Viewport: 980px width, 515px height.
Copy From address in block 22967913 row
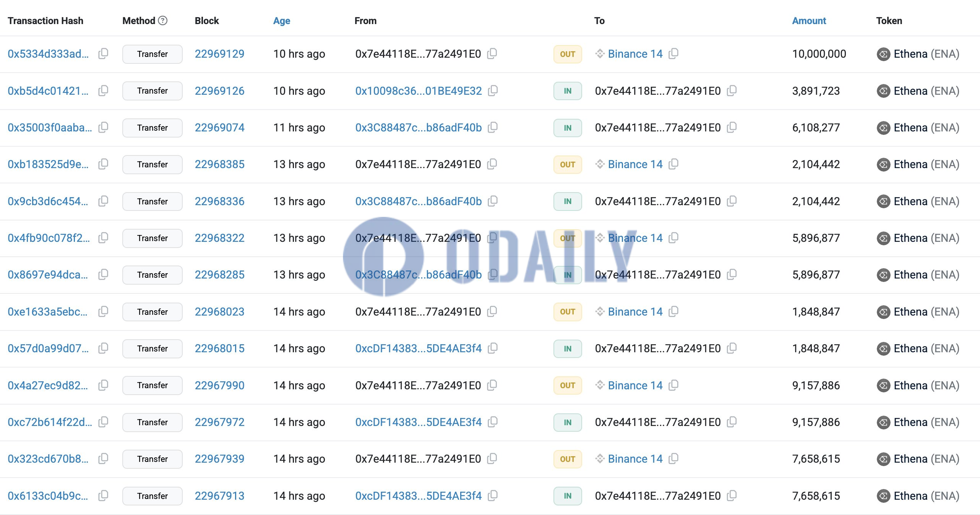tap(493, 496)
